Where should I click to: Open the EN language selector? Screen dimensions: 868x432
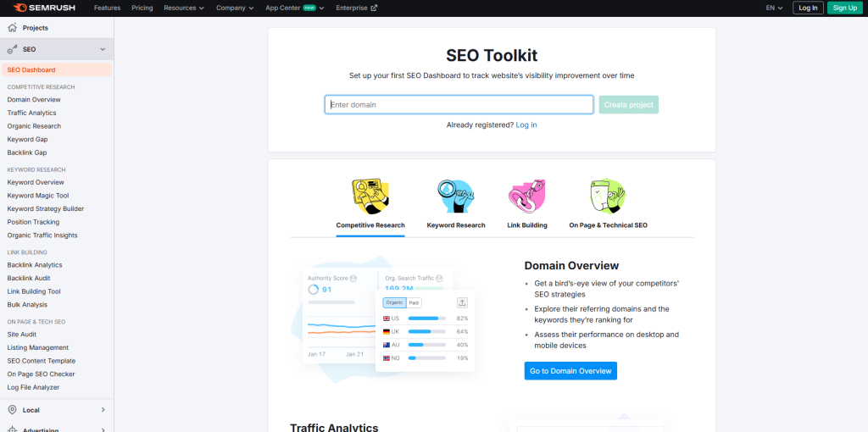774,8
